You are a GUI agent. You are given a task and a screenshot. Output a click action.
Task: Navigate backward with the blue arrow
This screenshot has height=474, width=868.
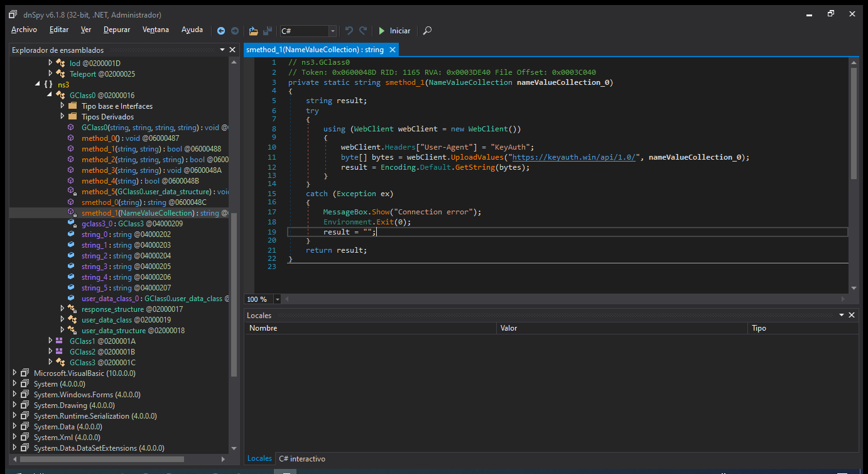click(x=221, y=31)
